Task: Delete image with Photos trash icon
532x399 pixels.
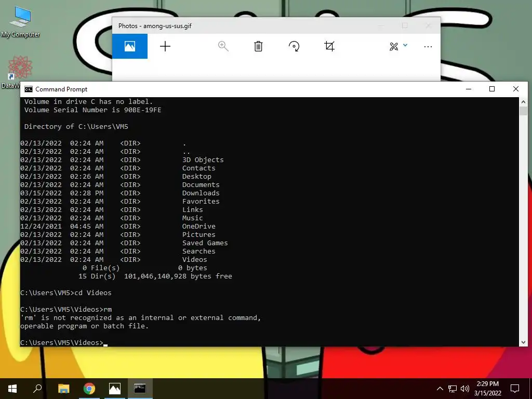Action: point(258,46)
